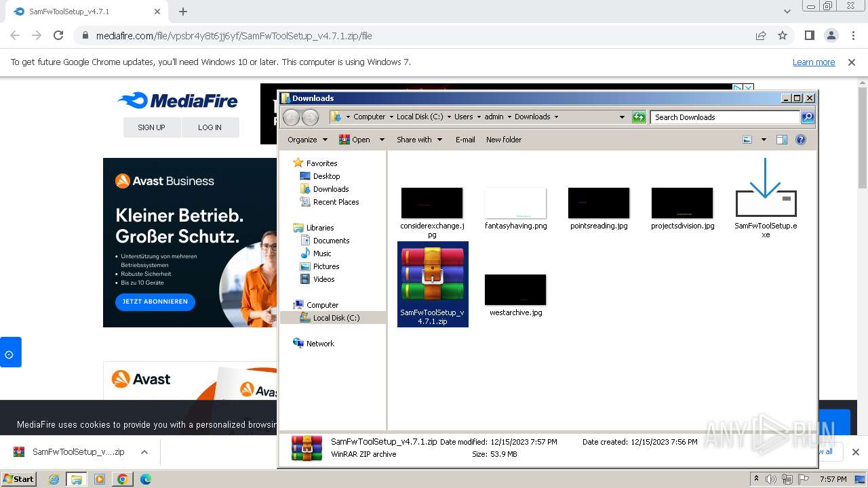Select SamFwToolSetup_v4.7.1.zip WinRAR archive
This screenshot has height=488, width=868.
pyautogui.click(x=433, y=284)
